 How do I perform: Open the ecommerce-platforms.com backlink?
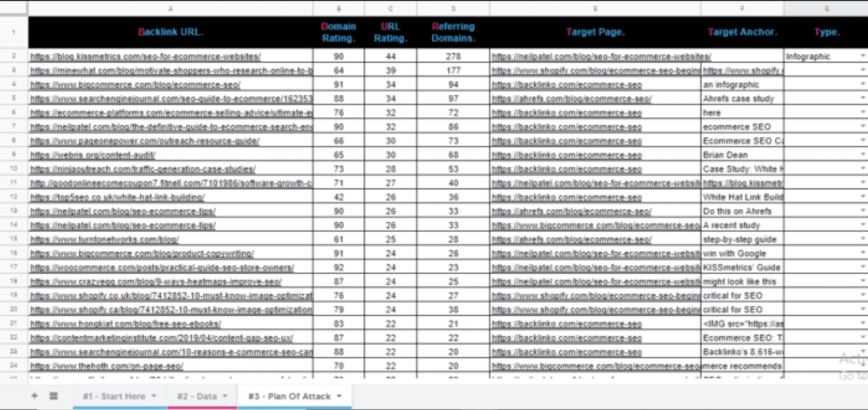171,113
